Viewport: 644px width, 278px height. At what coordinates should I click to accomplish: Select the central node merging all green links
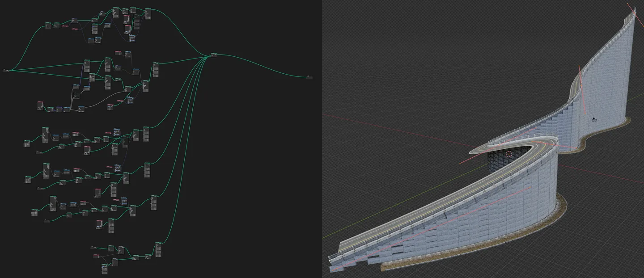[214, 55]
